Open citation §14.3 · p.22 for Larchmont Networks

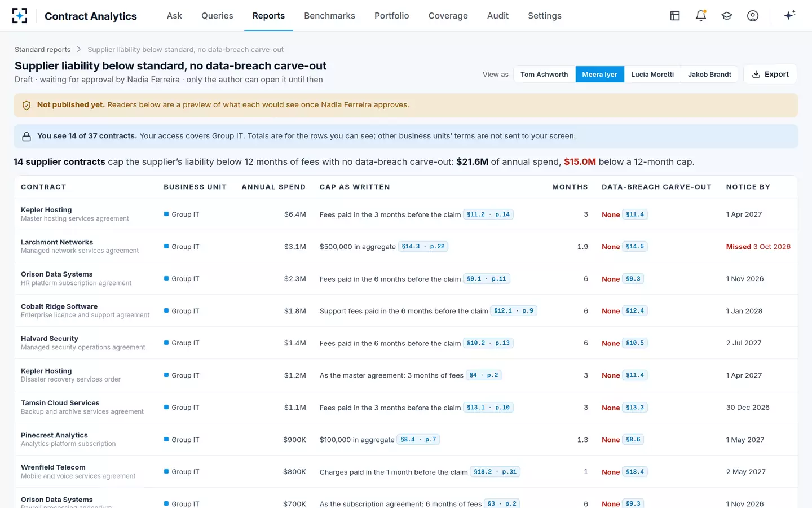[423, 247]
